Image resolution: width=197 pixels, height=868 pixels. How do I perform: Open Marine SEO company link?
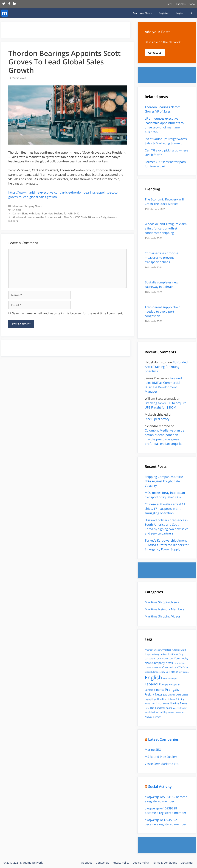pos(153,750)
